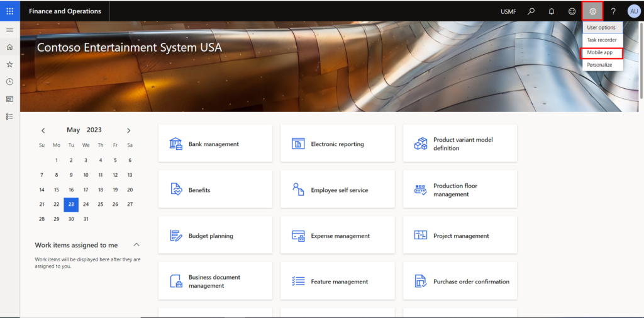Open Recent clock icon in the sidebar

coord(10,81)
